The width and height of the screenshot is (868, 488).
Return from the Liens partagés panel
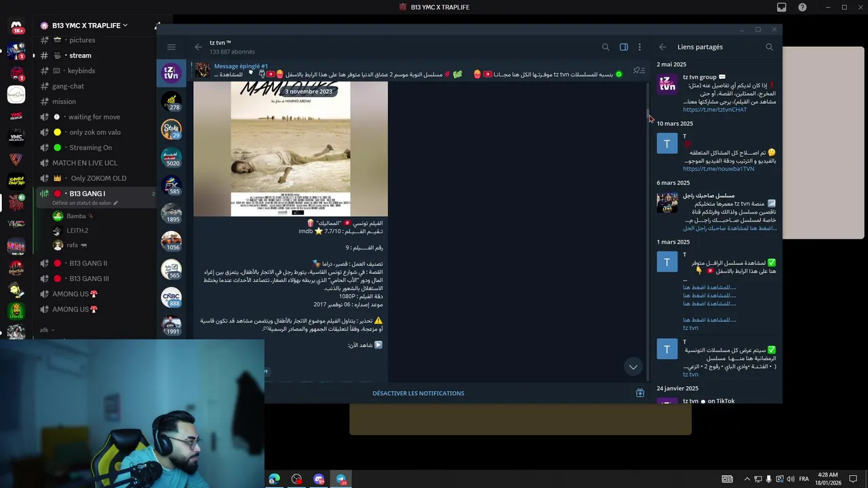point(663,47)
